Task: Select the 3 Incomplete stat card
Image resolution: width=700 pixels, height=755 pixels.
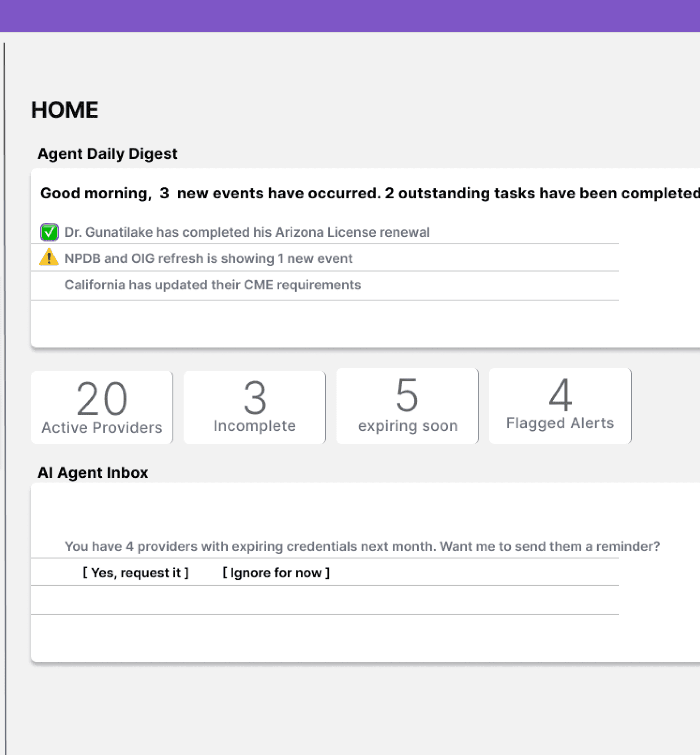Action: tap(255, 408)
